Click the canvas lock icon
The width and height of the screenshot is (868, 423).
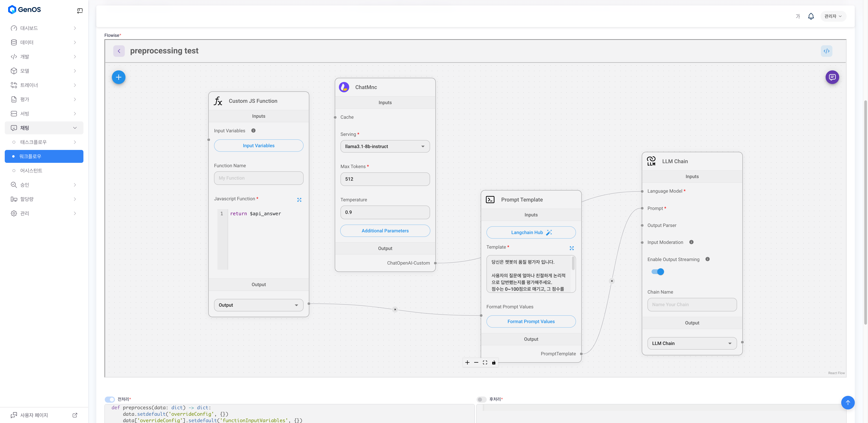(x=494, y=363)
